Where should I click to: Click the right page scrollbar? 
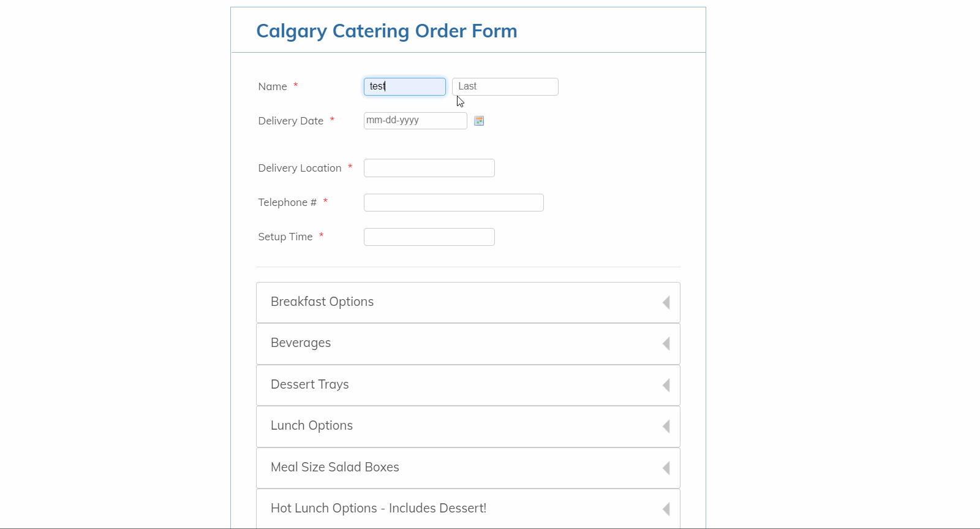[976, 264]
